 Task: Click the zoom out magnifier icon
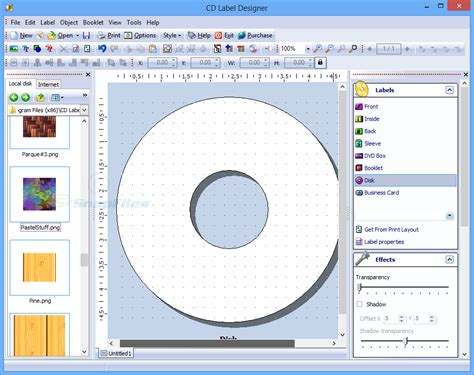(x=329, y=49)
